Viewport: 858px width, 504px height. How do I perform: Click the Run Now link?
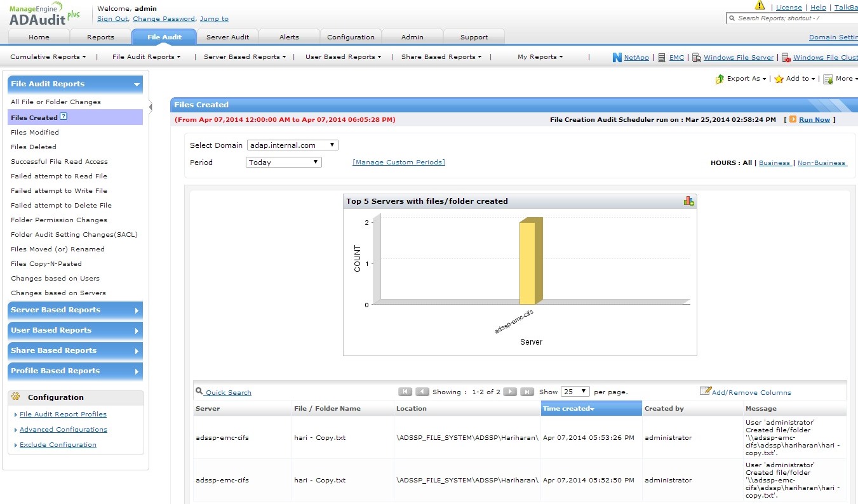[814, 120]
